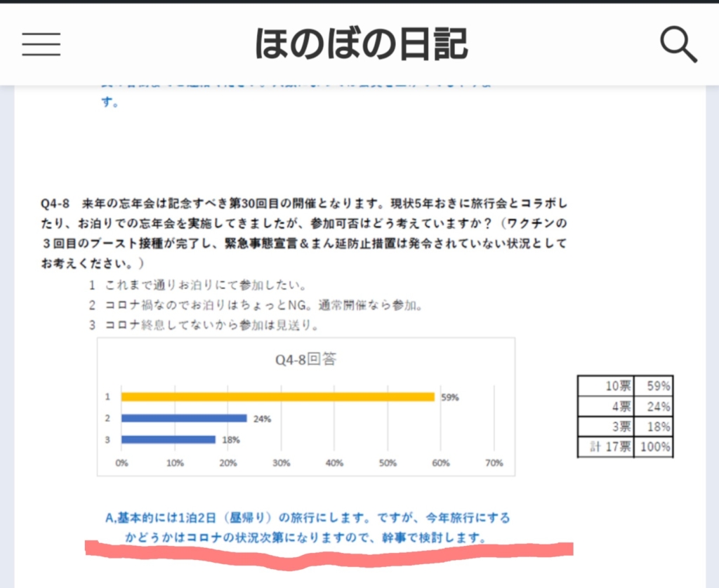Click the blue answer text starting A,基本的には
The height and width of the screenshot is (588, 719).
pyautogui.click(x=307, y=519)
